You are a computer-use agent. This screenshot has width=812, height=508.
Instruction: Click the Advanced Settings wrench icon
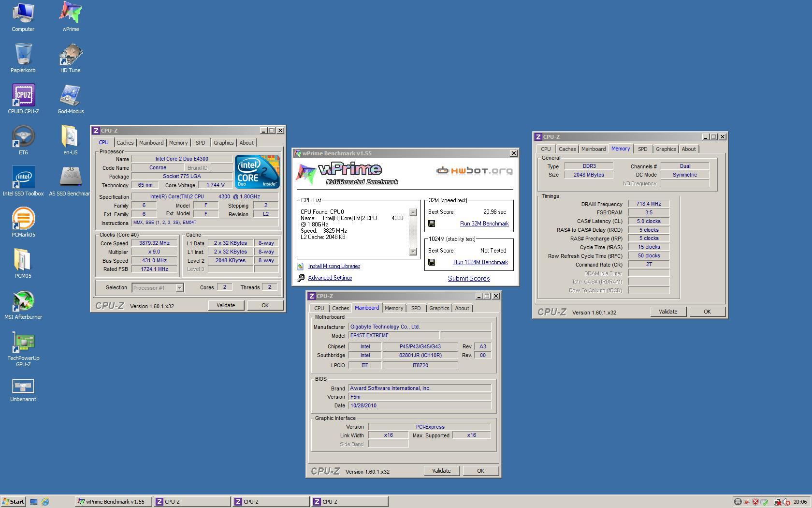tap(301, 278)
